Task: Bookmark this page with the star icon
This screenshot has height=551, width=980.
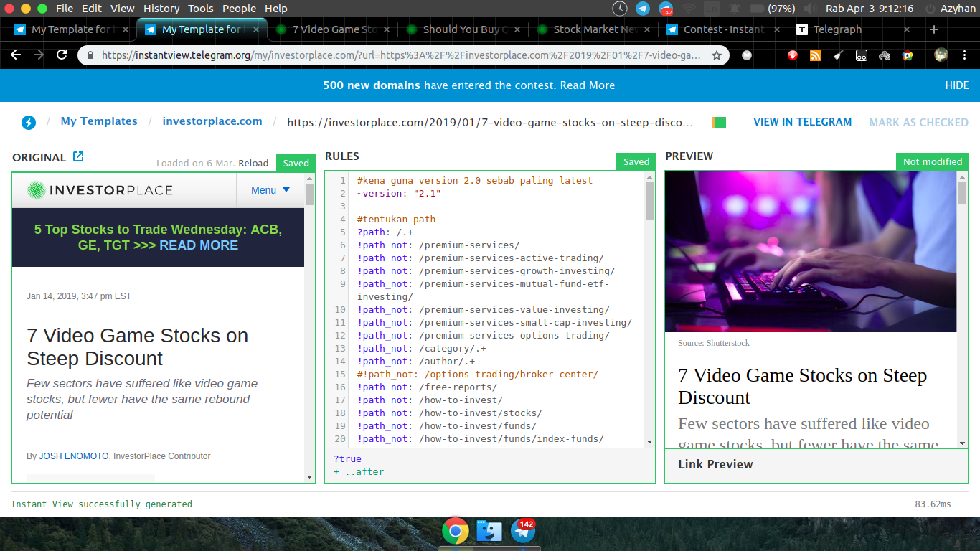Action: click(716, 55)
